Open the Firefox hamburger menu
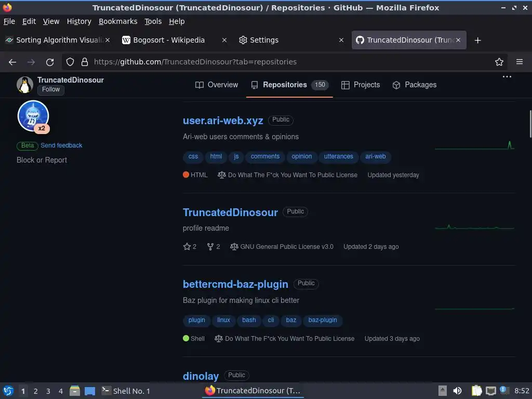 coord(520,62)
